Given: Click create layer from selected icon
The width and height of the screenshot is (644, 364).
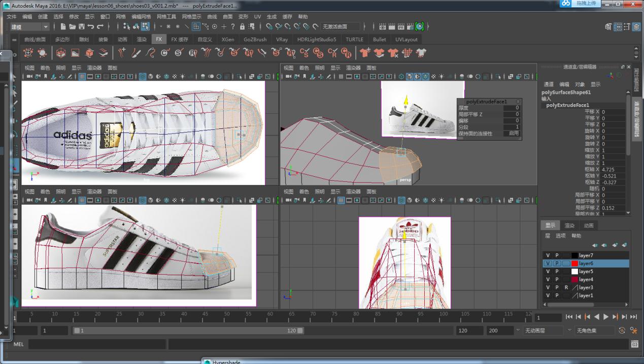Looking at the screenshot, I should (x=624, y=245).
